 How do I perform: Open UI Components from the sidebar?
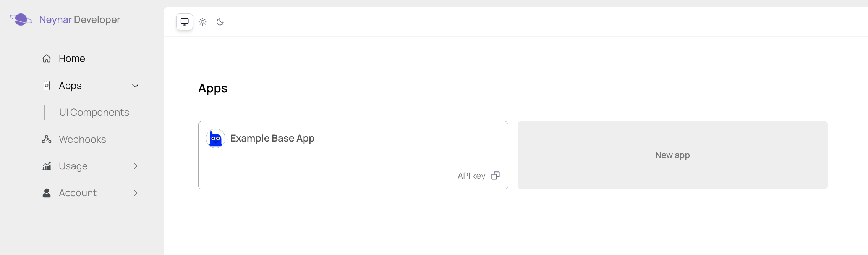tap(94, 112)
